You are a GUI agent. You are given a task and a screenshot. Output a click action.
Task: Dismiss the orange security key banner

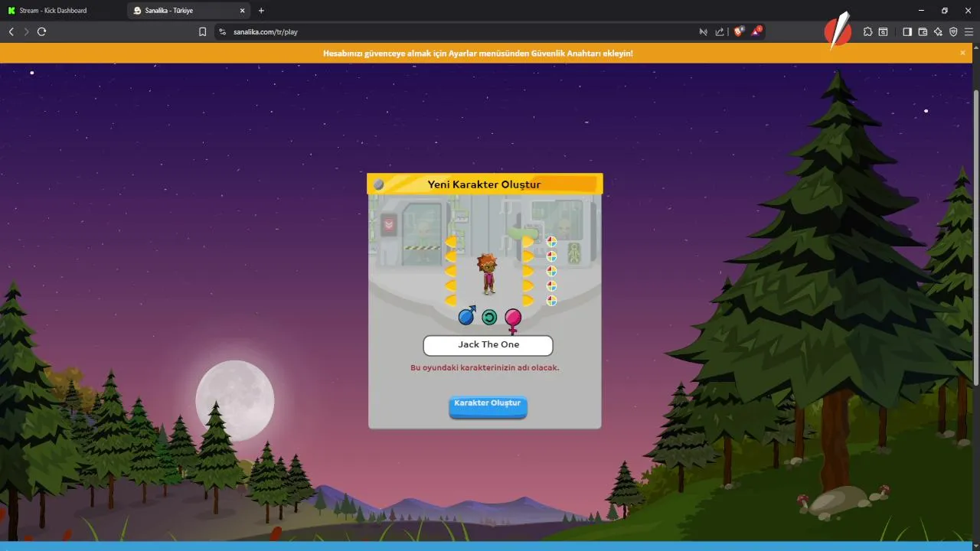point(962,53)
